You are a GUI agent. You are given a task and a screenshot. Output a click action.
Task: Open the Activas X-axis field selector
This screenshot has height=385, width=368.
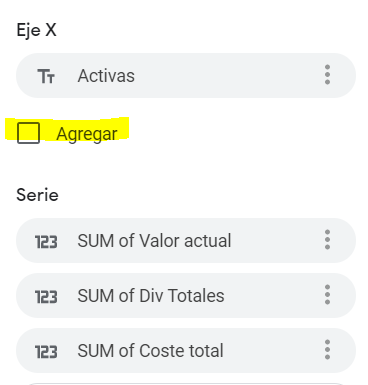pos(186,75)
